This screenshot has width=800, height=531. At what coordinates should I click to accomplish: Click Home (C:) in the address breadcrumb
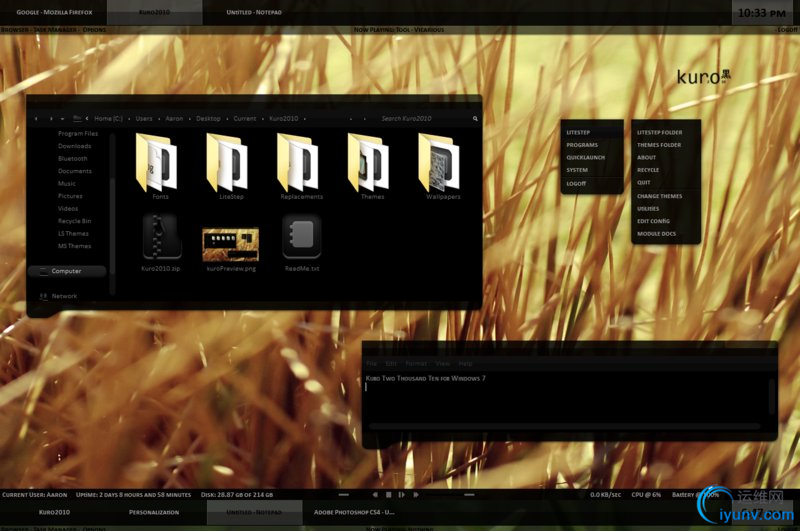tap(109, 118)
